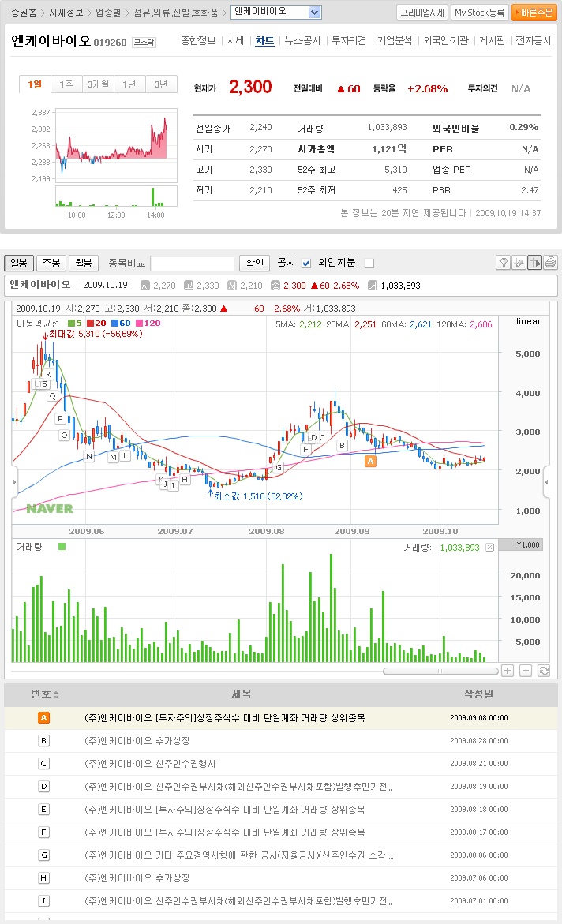
Task: Click the orange 빠른주문 button
Action: [x=534, y=13]
